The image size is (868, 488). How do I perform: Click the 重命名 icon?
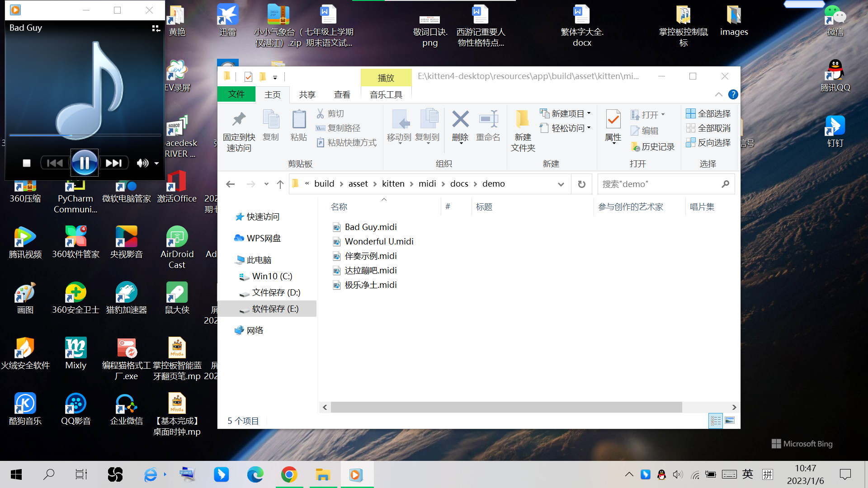click(488, 119)
